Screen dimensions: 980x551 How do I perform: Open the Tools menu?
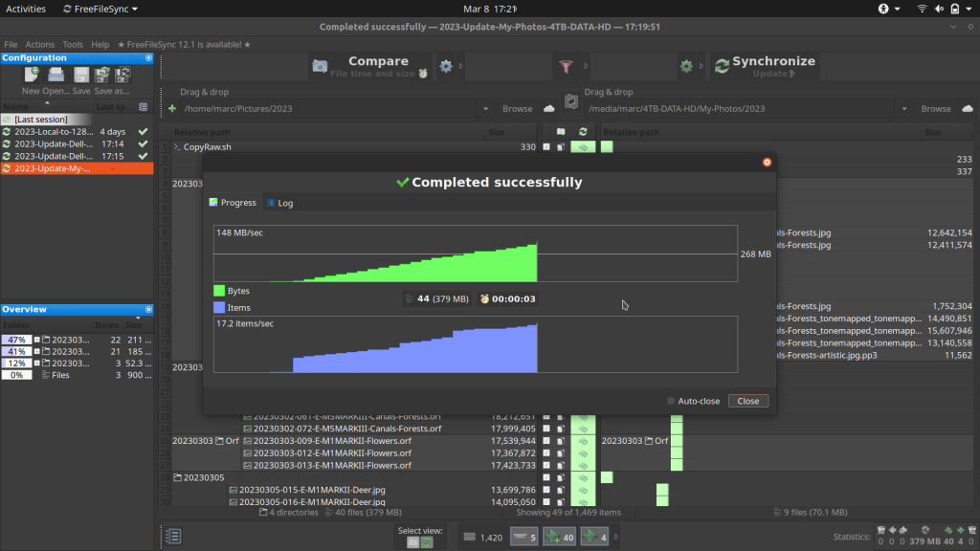click(x=73, y=44)
